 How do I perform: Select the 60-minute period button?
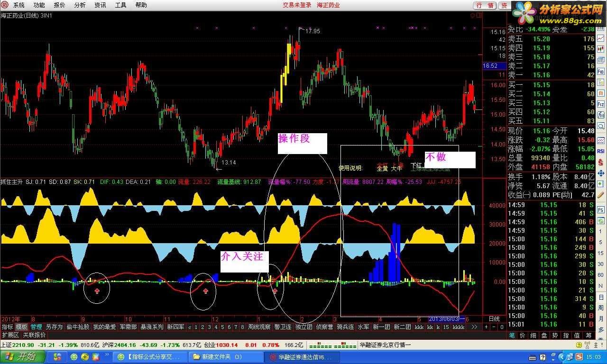pos(600,275)
